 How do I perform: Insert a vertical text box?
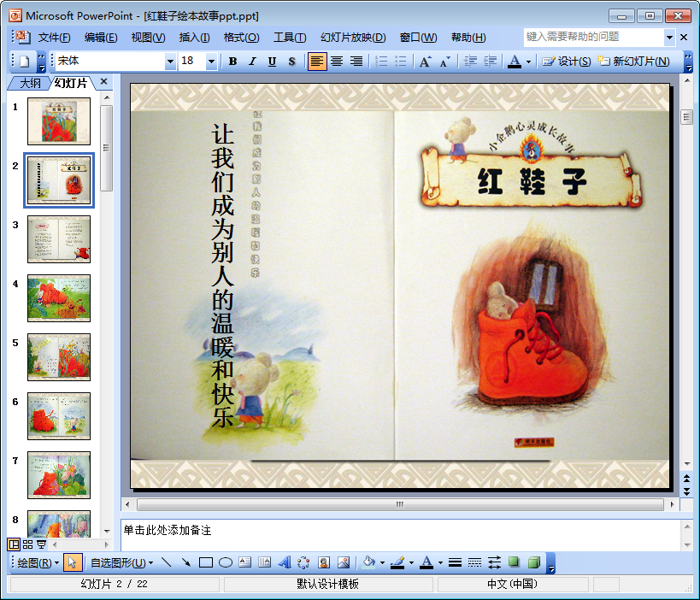tap(265, 562)
